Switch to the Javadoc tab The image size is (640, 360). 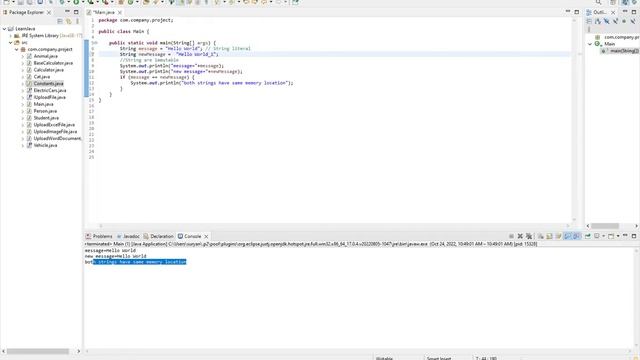click(128, 236)
